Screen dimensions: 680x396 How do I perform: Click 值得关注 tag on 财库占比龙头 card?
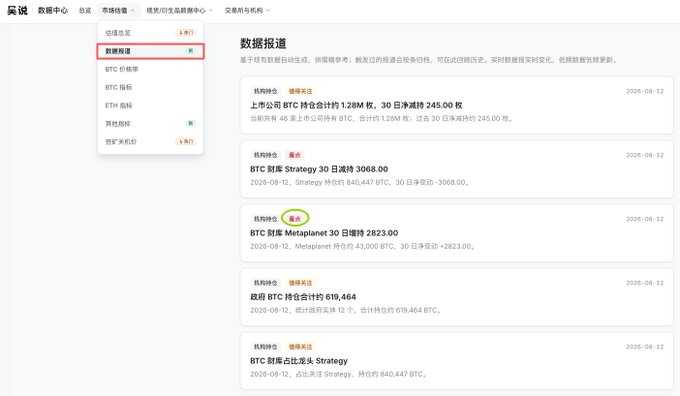pyautogui.click(x=301, y=347)
